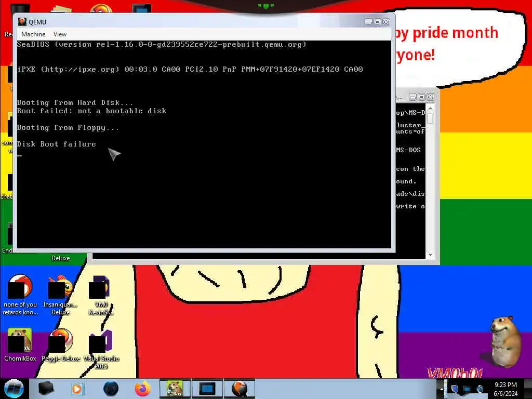Open the taskbar clock showing 9:23 PM

pos(506,389)
